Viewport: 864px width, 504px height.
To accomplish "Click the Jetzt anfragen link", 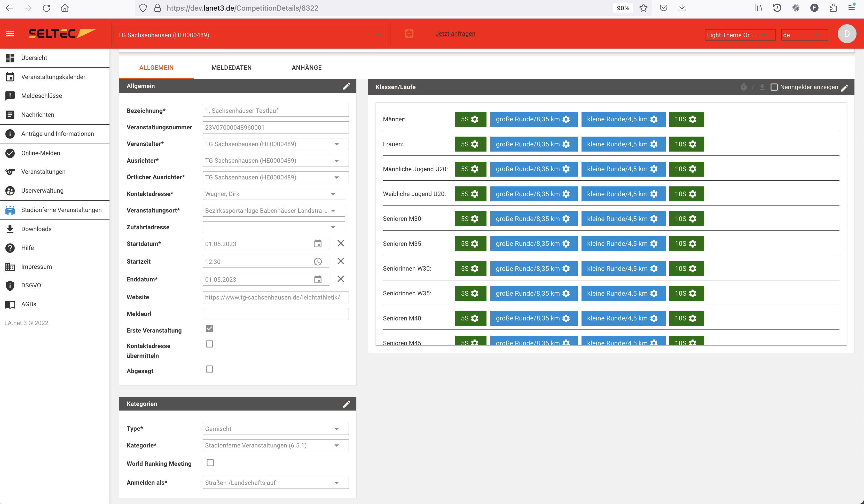I will tap(455, 34).
